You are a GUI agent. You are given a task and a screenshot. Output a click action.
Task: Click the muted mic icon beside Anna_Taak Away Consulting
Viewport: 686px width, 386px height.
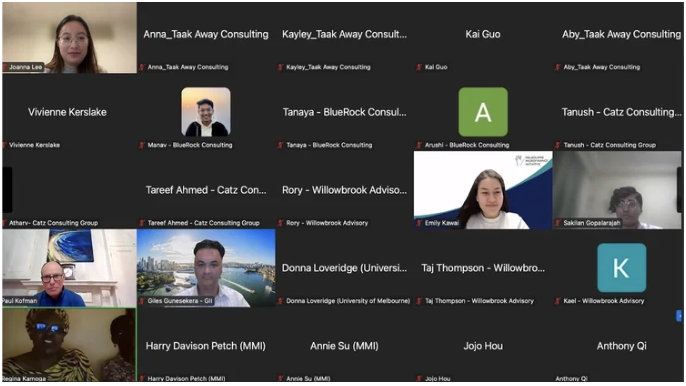pos(142,67)
